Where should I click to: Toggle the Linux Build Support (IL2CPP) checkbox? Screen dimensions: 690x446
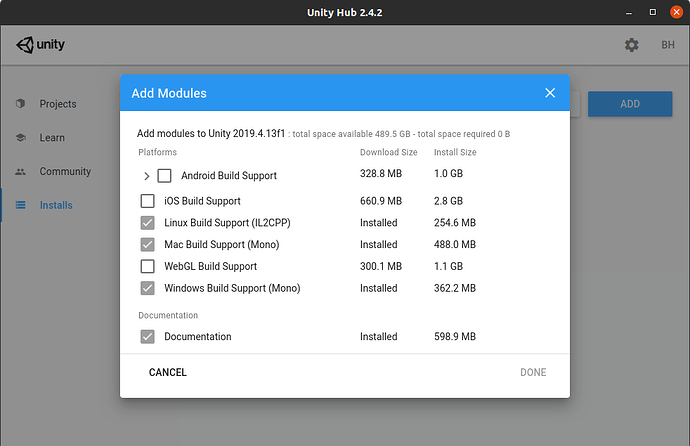click(x=147, y=223)
